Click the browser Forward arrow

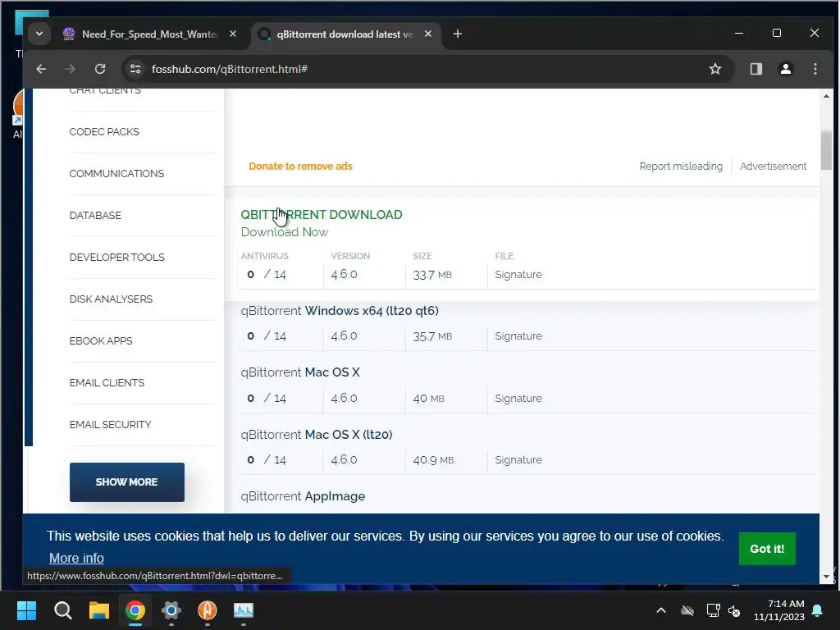click(71, 69)
